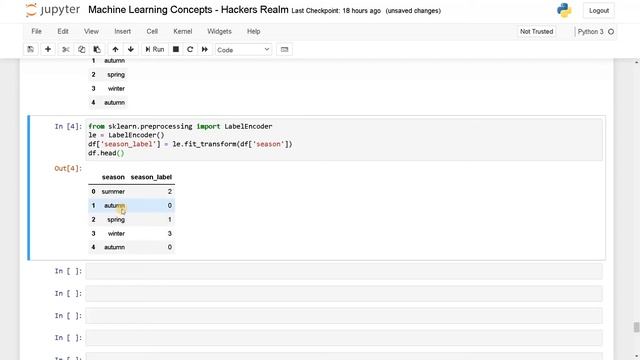Click the season column header
This screenshot has width=640, height=360.
(x=113, y=177)
